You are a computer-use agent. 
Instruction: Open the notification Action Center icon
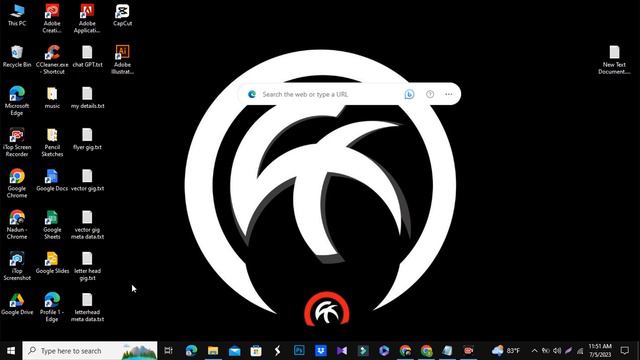pyautogui.click(x=624, y=351)
